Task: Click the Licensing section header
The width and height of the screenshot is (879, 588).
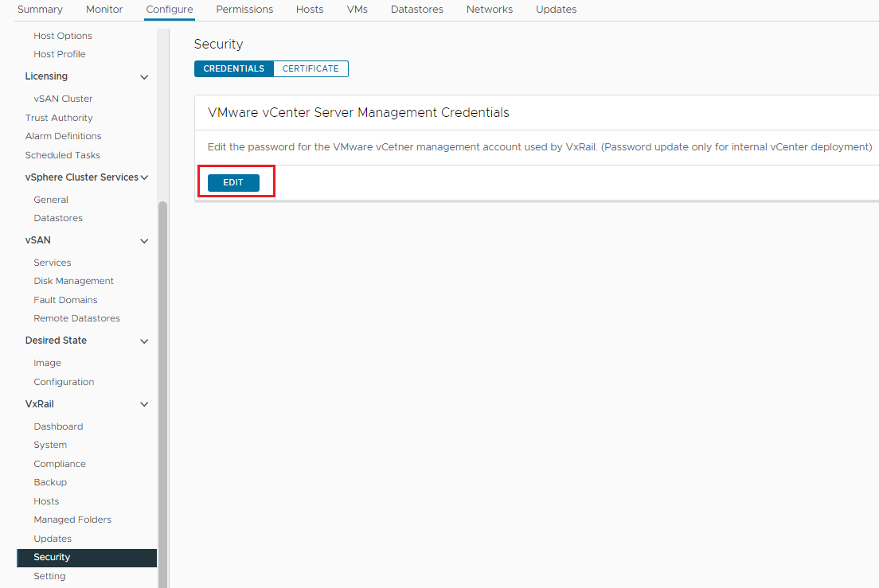Action: click(x=46, y=76)
